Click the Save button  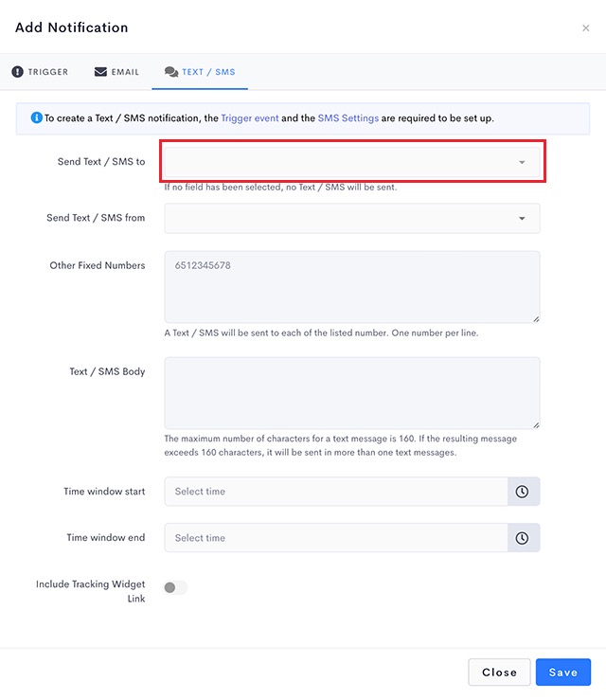tap(562, 673)
